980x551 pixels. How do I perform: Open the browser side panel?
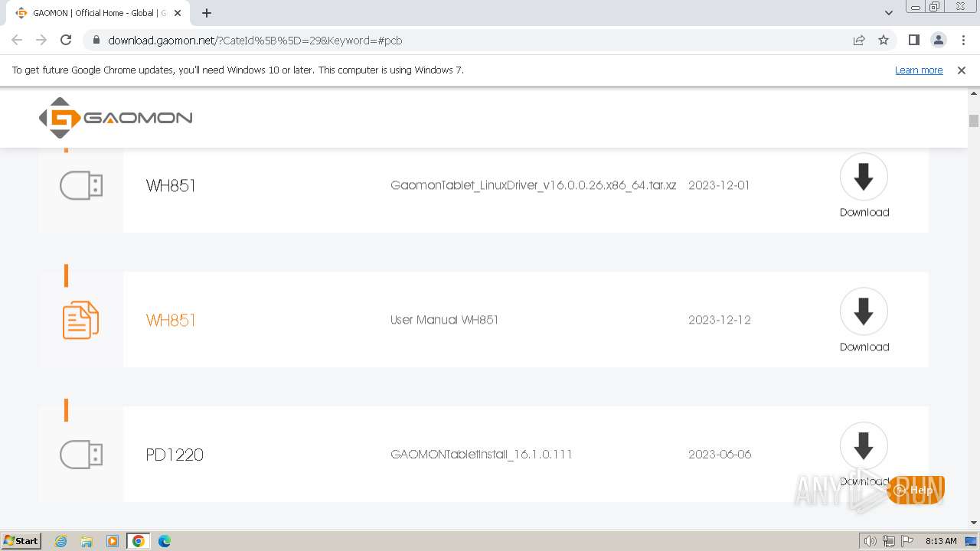click(913, 40)
